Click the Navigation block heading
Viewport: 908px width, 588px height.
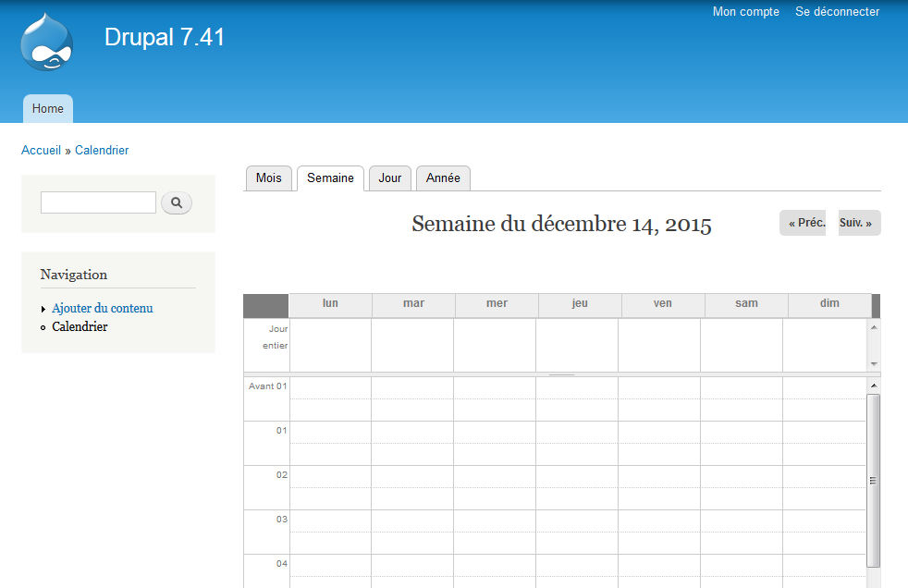[74, 275]
